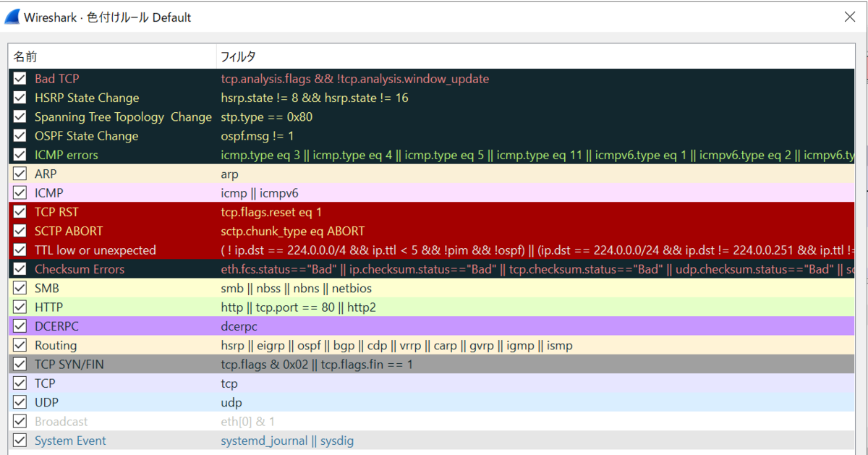Uncheck the TCP RST rule checkbox
868x455 pixels.
pos(20,212)
